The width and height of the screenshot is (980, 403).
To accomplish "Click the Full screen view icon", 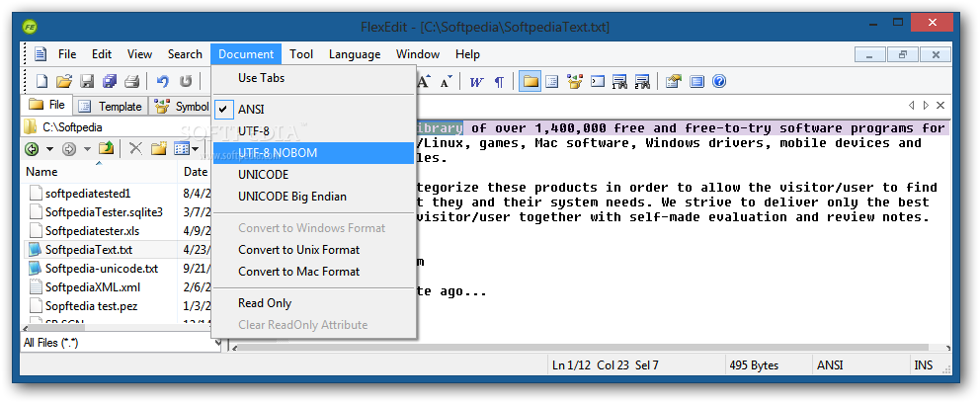I will pyautogui.click(x=696, y=81).
